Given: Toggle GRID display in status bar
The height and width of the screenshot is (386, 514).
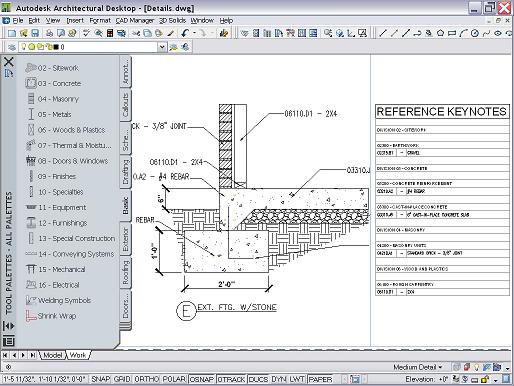Looking at the screenshot, I should pyautogui.click(x=122, y=379).
